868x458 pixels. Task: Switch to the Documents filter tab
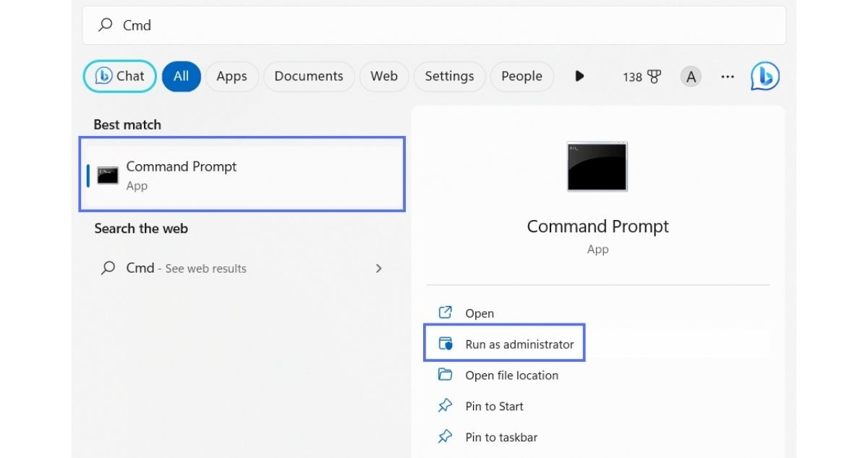tap(309, 76)
